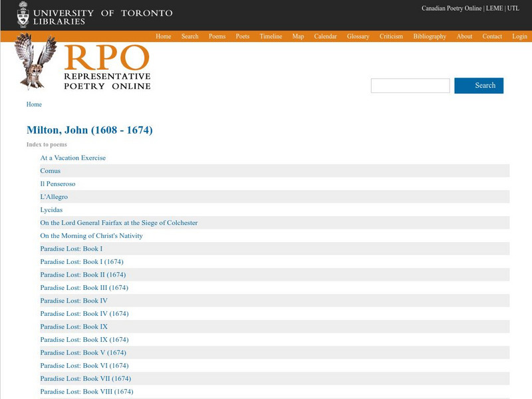Open Paradise Lost: Book VII (1674)

[86, 378]
